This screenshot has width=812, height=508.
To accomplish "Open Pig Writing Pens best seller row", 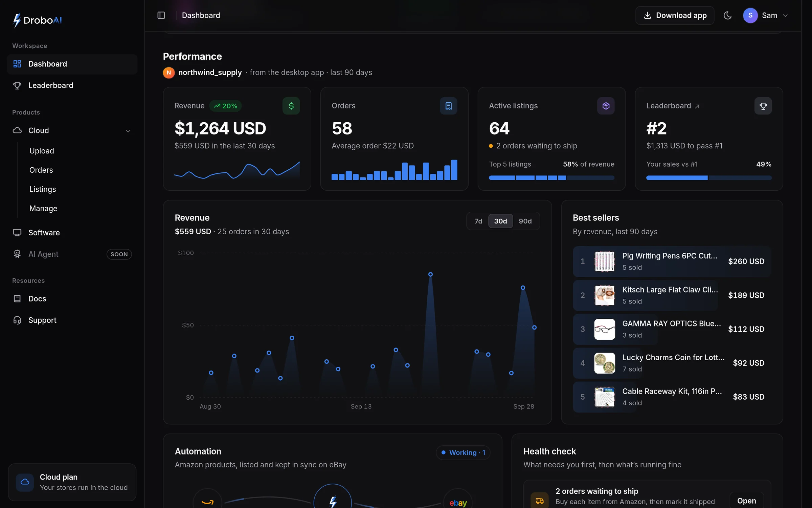I will 672,261.
